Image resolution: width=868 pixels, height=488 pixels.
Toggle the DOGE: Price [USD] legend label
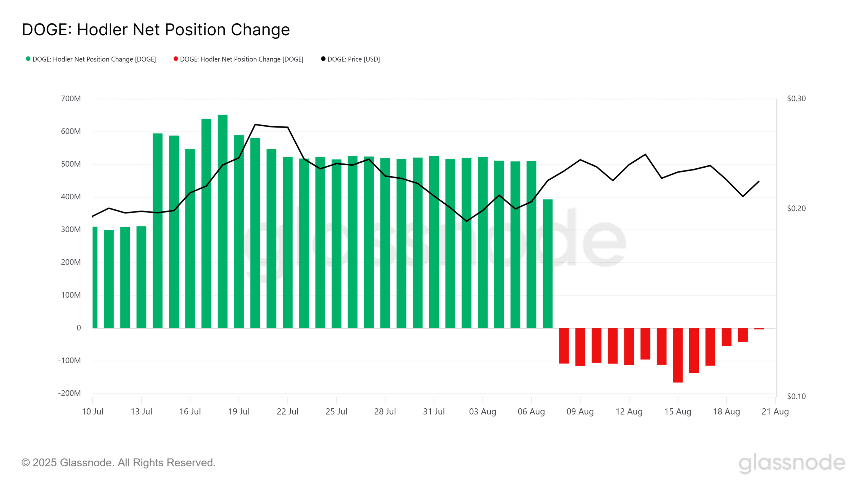(353, 59)
